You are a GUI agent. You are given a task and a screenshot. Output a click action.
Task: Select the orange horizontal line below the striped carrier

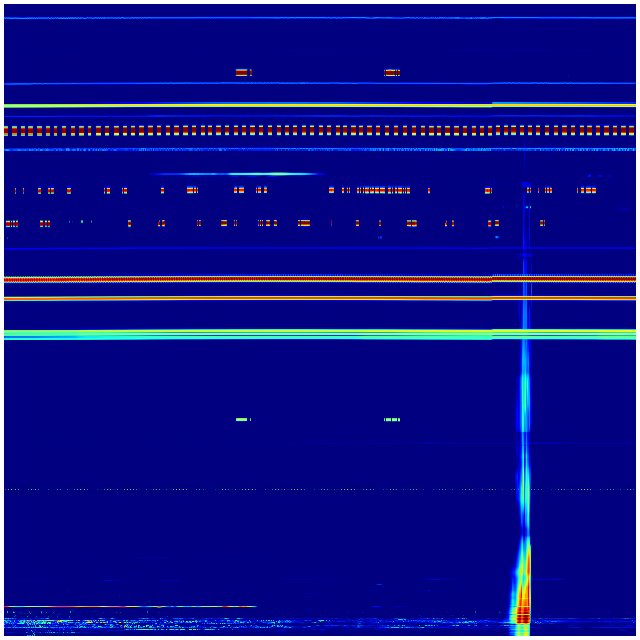tap(250, 297)
